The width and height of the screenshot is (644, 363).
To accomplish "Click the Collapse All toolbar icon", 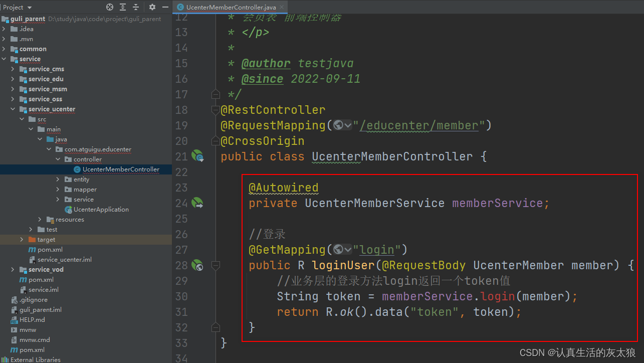I will click(x=135, y=7).
